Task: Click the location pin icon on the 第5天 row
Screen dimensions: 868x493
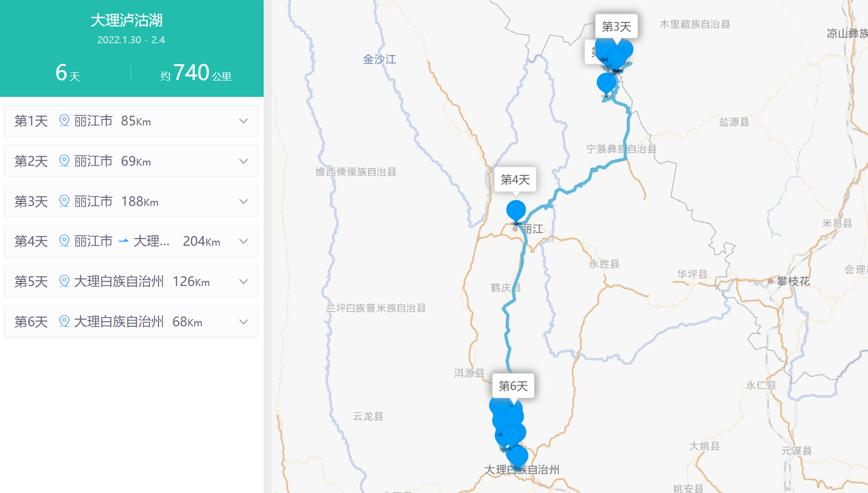Action: (64, 281)
